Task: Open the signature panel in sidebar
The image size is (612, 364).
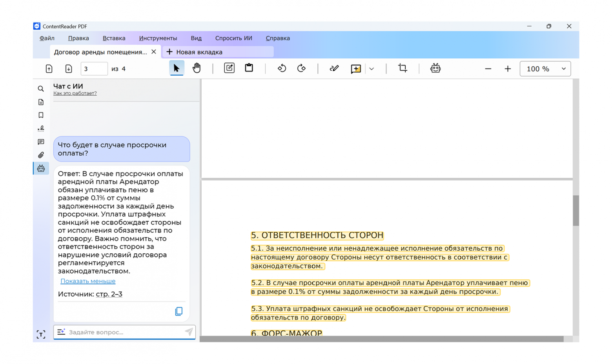Action: pyautogui.click(x=40, y=128)
